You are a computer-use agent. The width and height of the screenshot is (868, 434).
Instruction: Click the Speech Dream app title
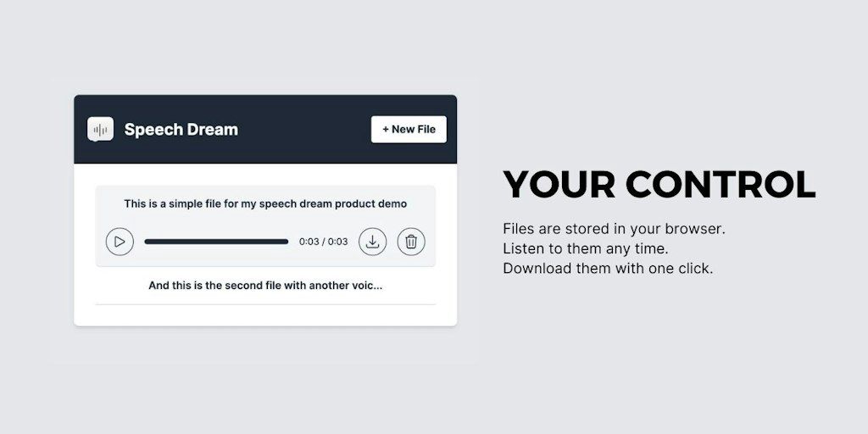tap(181, 130)
